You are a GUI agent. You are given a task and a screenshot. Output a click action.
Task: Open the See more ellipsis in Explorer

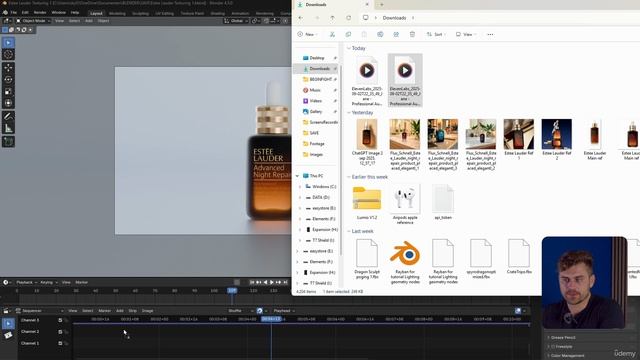tap(490, 34)
